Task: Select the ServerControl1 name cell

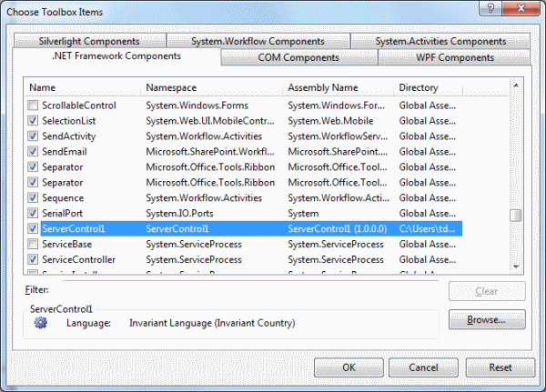Action: point(74,228)
